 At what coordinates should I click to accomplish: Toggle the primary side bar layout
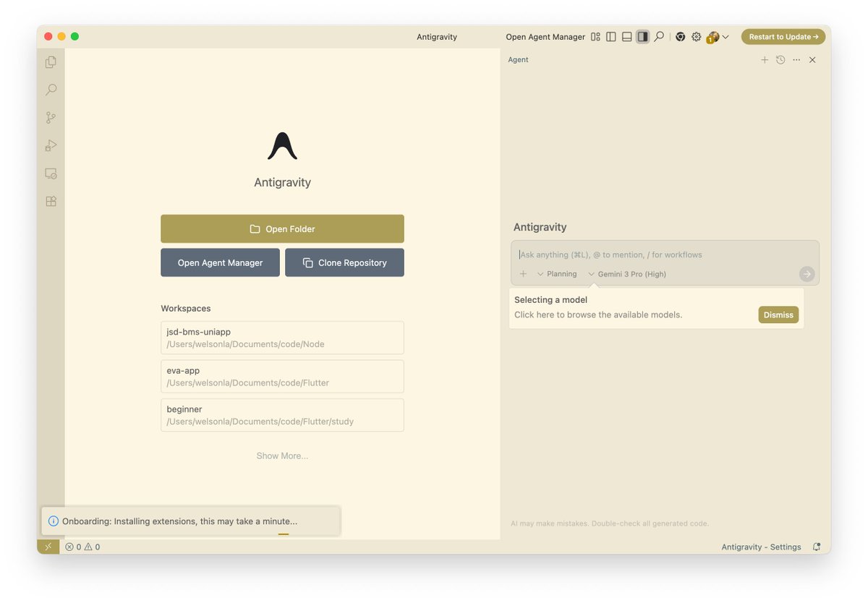[611, 37]
